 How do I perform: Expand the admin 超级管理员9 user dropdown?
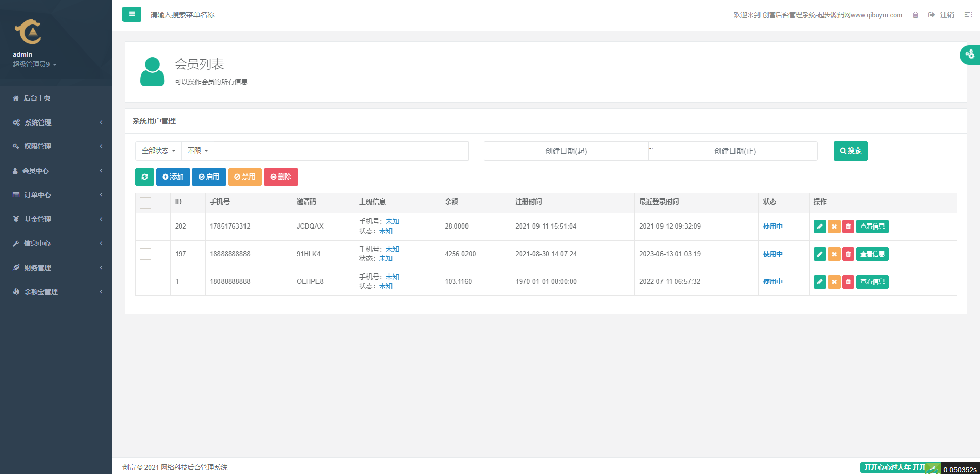[x=34, y=64]
